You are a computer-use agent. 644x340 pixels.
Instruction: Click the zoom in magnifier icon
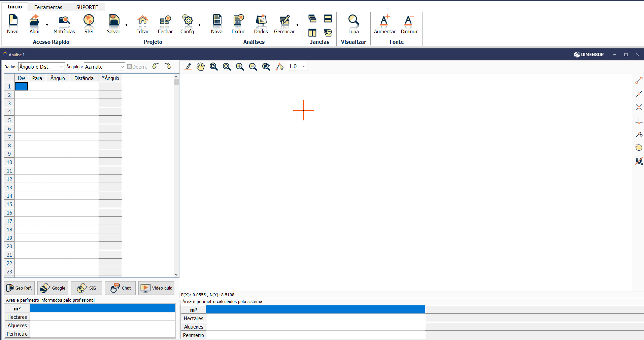[x=240, y=67]
